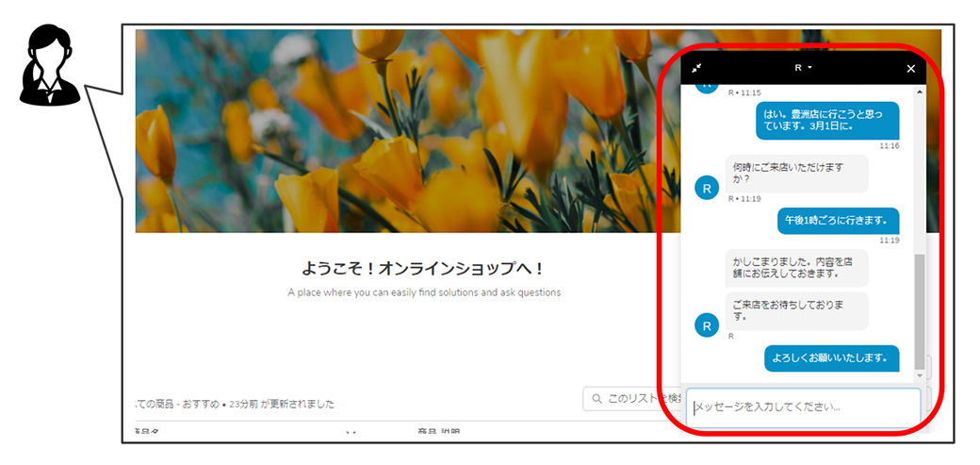The image size is (980, 465).
Task: Click the R avatar beside the 11:19 message
Action: pos(707,188)
